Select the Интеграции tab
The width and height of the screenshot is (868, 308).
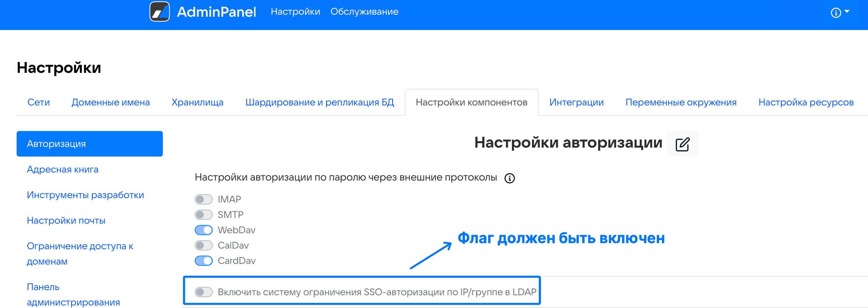click(x=576, y=102)
